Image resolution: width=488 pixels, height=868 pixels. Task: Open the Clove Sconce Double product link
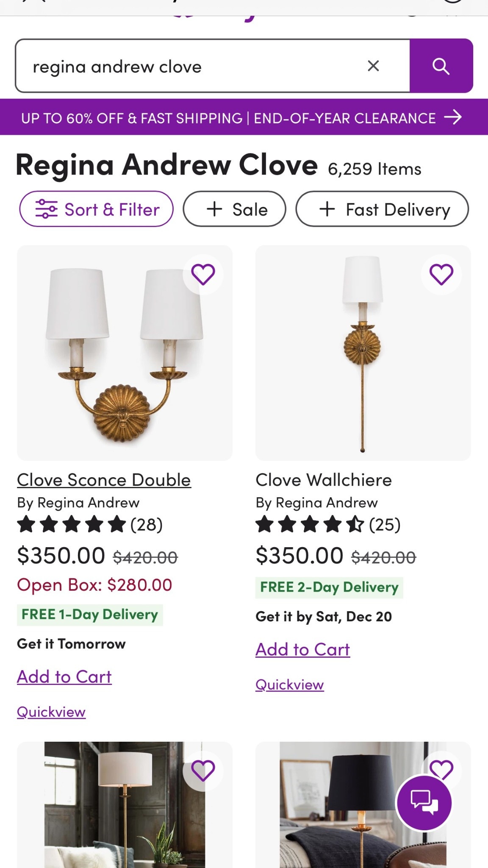pos(104,480)
